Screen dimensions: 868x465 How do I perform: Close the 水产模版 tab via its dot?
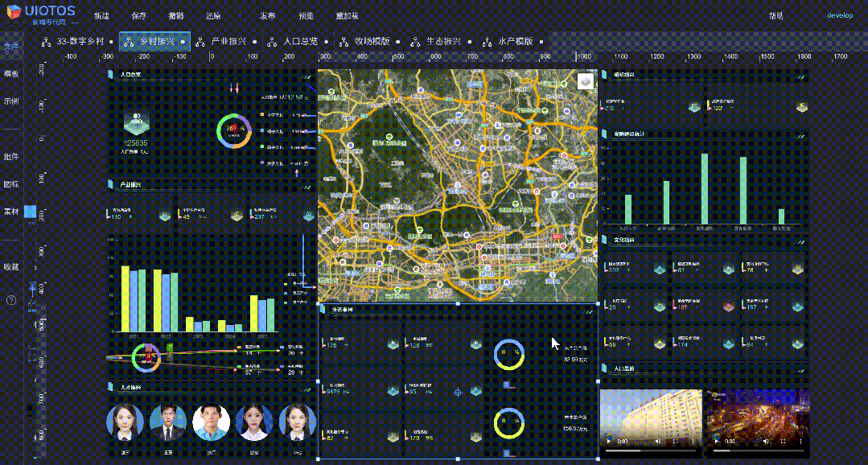point(541,42)
